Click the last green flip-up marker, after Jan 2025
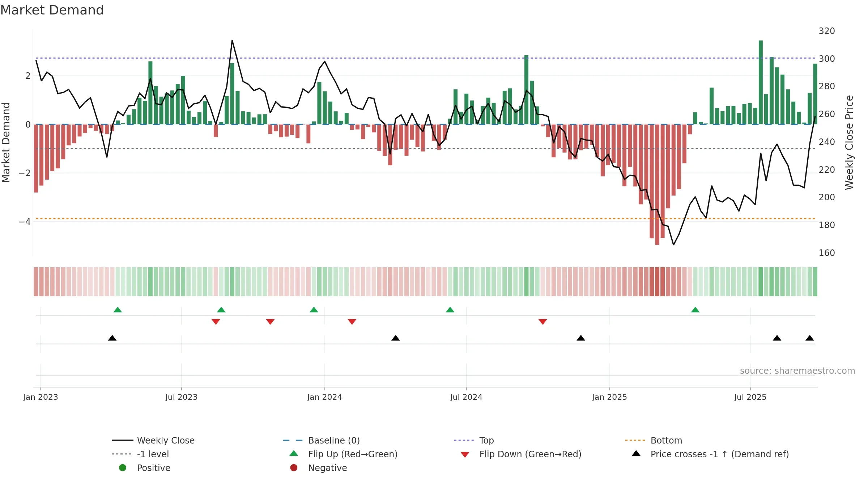The width and height of the screenshot is (868, 488). [x=695, y=310]
